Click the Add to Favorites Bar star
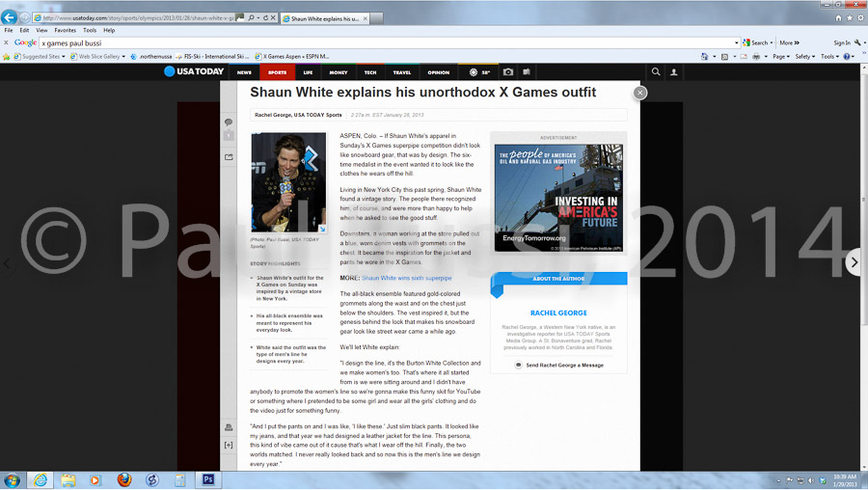 pyautogui.click(x=6, y=57)
